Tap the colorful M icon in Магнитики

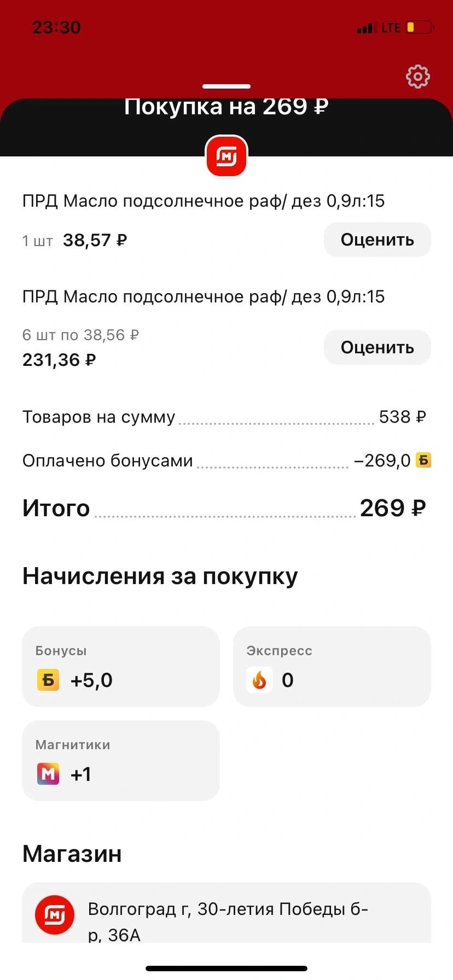[48, 774]
